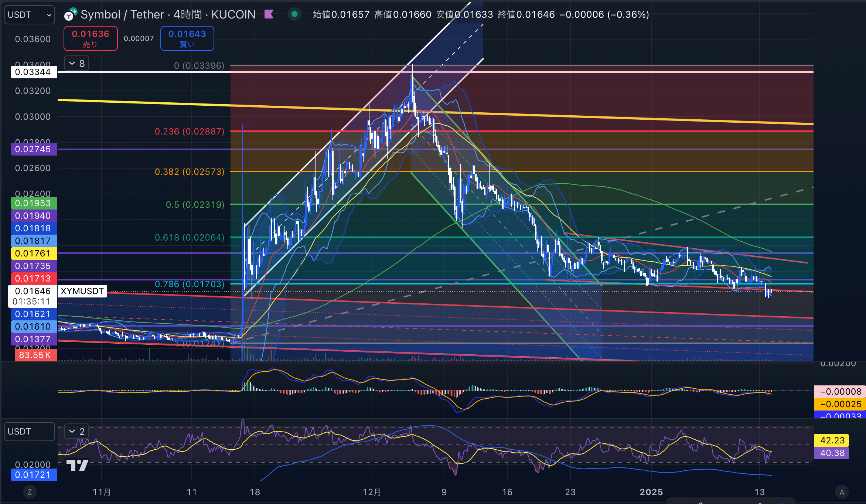Click the Fibonacci 0.5 (0.02319) label
Viewport: 866px width, 504px height.
[x=195, y=205]
